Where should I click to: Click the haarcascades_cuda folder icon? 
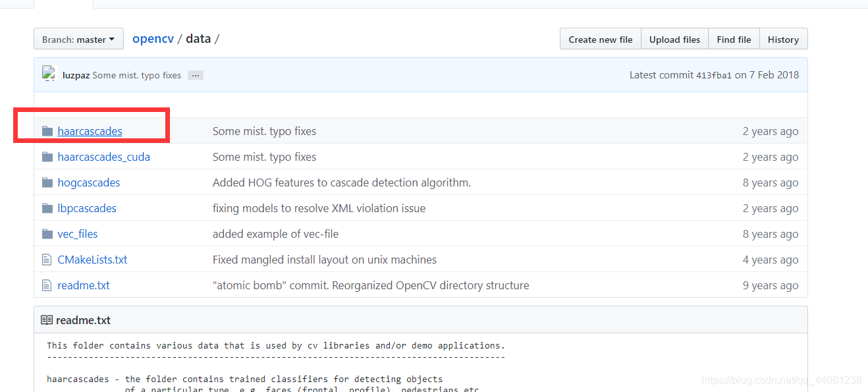pos(47,157)
